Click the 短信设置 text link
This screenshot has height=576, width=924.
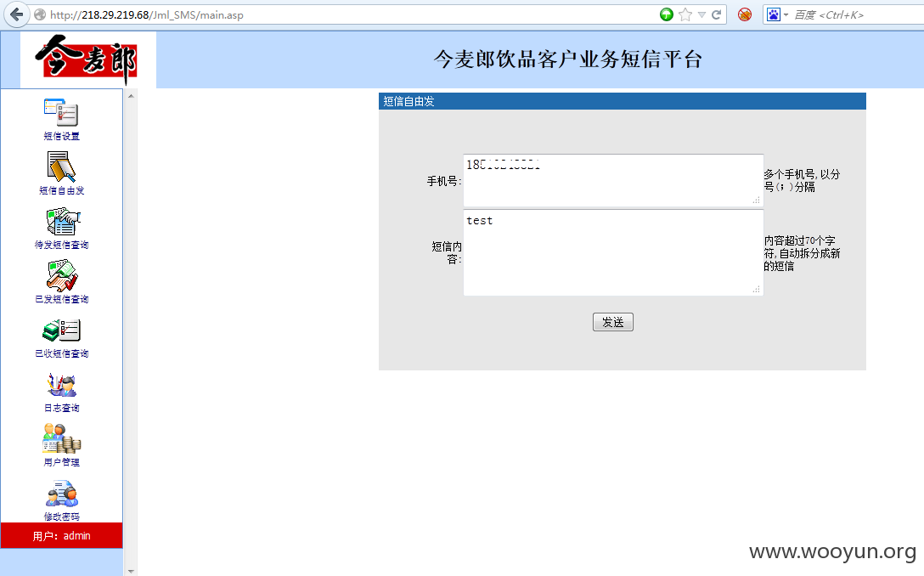[x=61, y=136]
